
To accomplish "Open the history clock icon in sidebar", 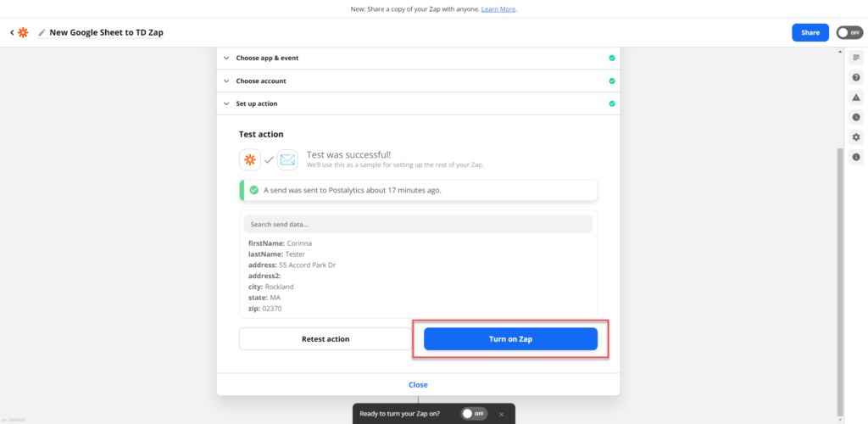I will coord(856,117).
